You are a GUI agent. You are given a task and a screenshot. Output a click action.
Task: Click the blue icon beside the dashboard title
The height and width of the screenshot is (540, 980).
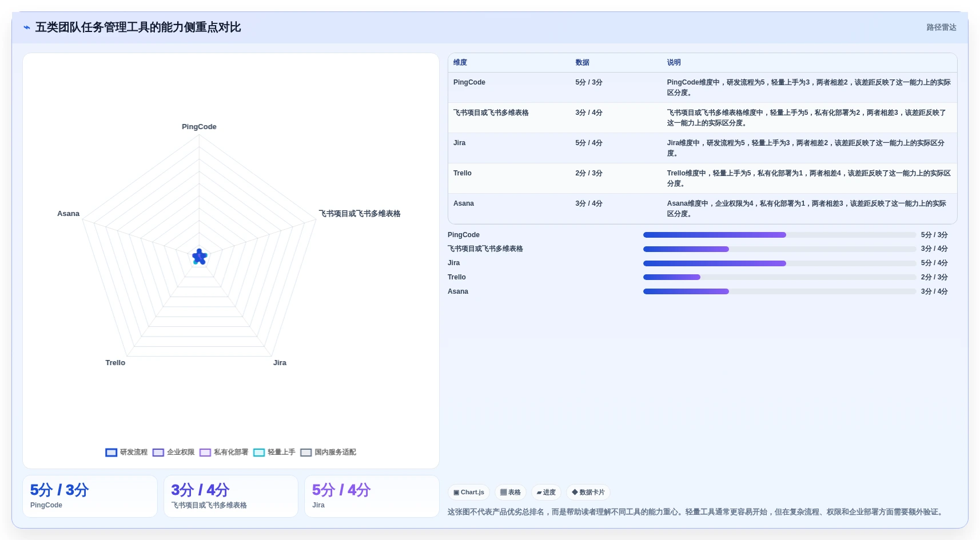[27, 27]
